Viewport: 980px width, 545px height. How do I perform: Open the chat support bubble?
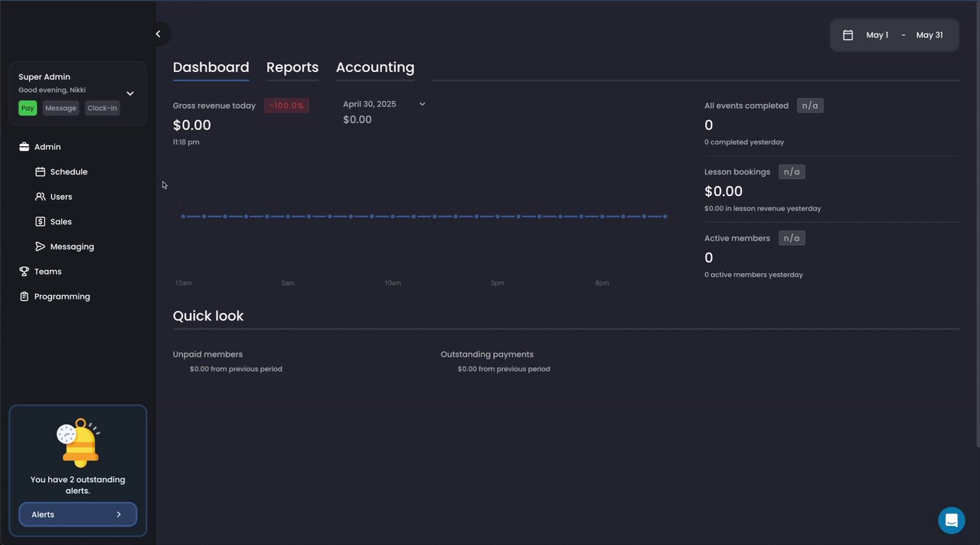tap(951, 521)
